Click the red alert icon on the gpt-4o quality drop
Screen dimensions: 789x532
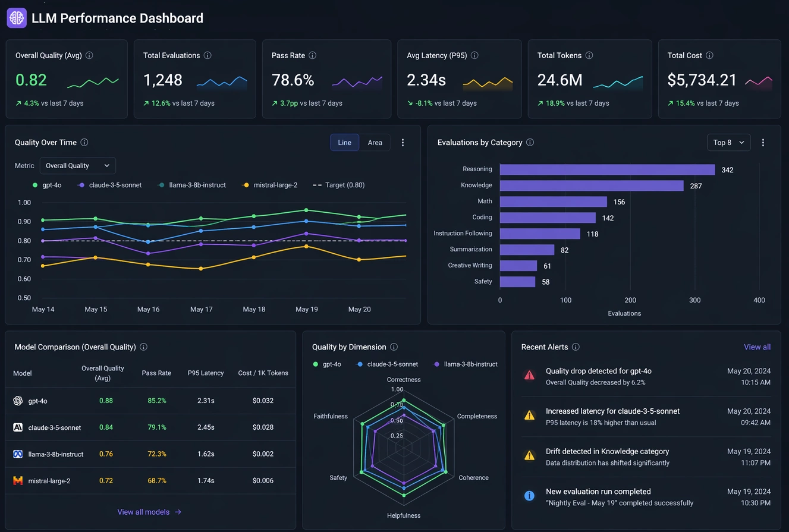[529, 375]
